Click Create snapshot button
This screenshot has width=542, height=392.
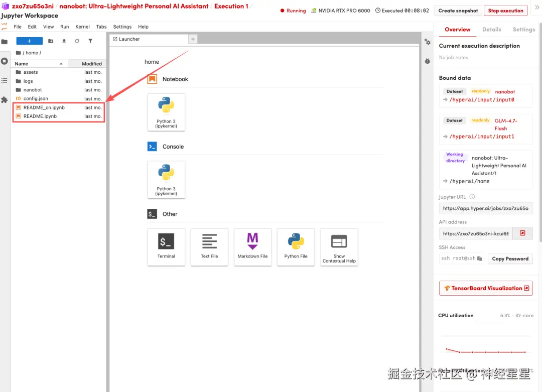click(x=458, y=11)
